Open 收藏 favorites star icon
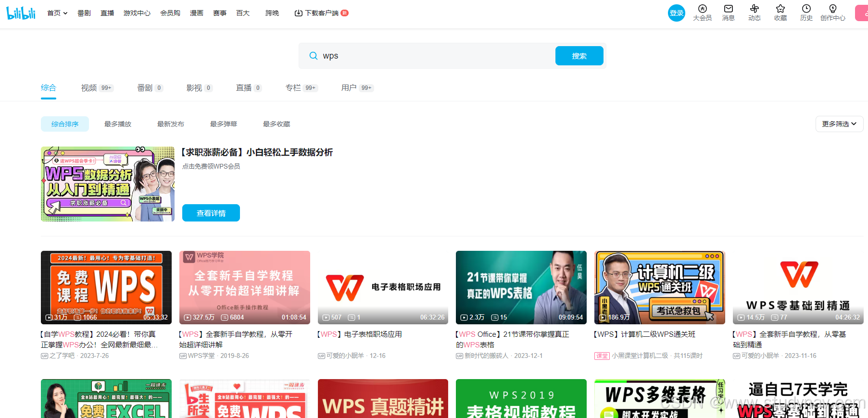This screenshot has width=868, height=418. (780, 13)
